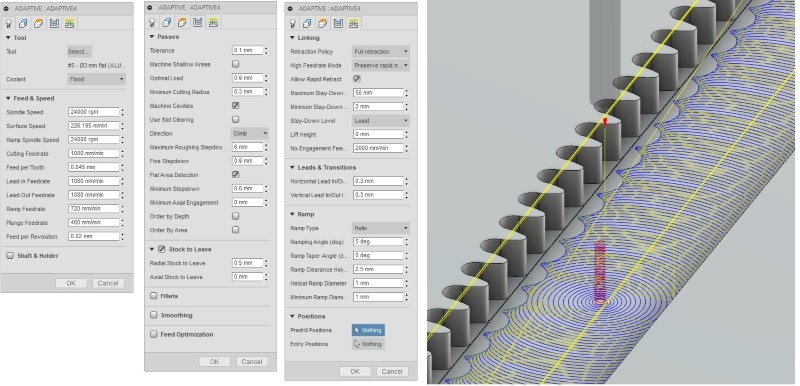The height and width of the screenshot is (386, 800).
Task: Open Passes tab in the Feed & Speed dialog
Action: click(55, 23)
